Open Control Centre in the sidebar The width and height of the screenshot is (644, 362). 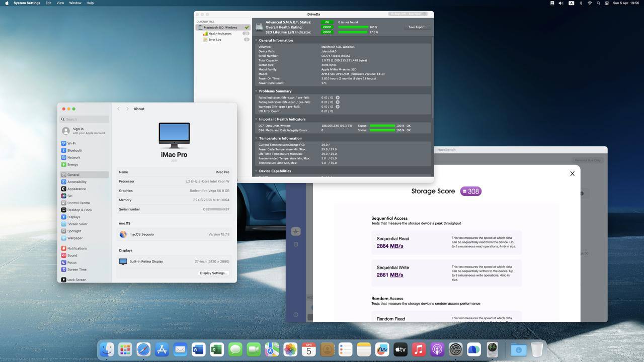point(84,203)
